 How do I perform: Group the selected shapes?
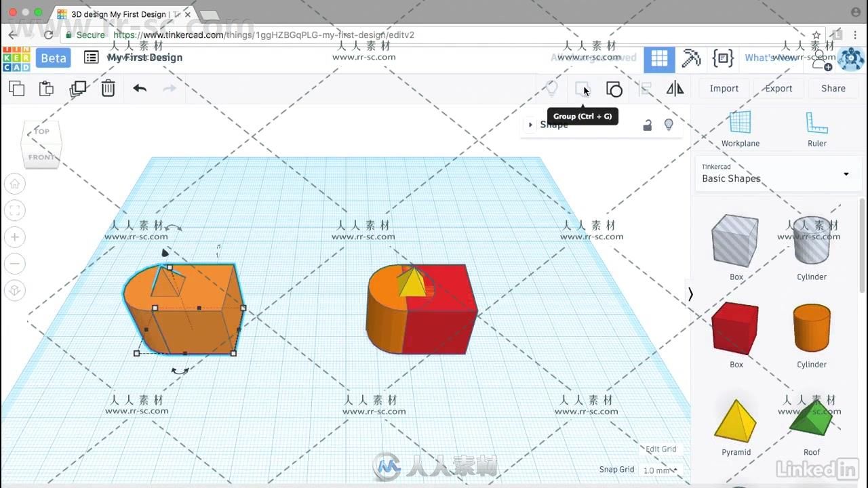pyautogui.click(x=583, y=89)
